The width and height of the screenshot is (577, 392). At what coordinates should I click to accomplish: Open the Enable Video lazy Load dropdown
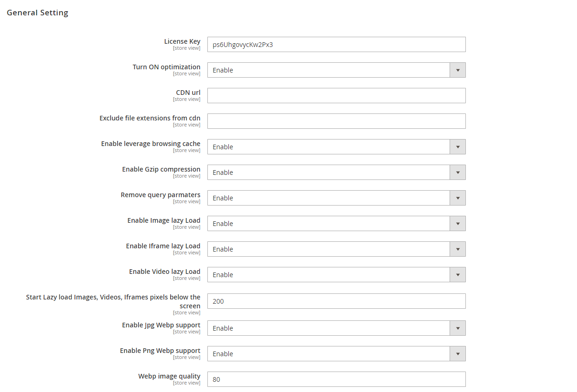[x=328, y=275]
